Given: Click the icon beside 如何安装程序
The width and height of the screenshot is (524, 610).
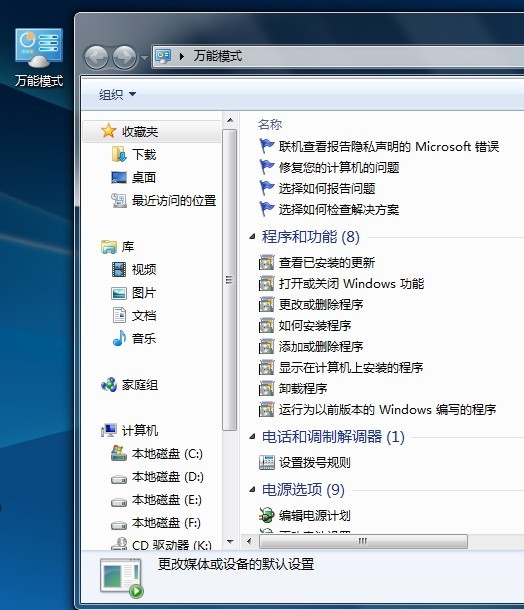Looking at the screenshot, I should point(266,326).
